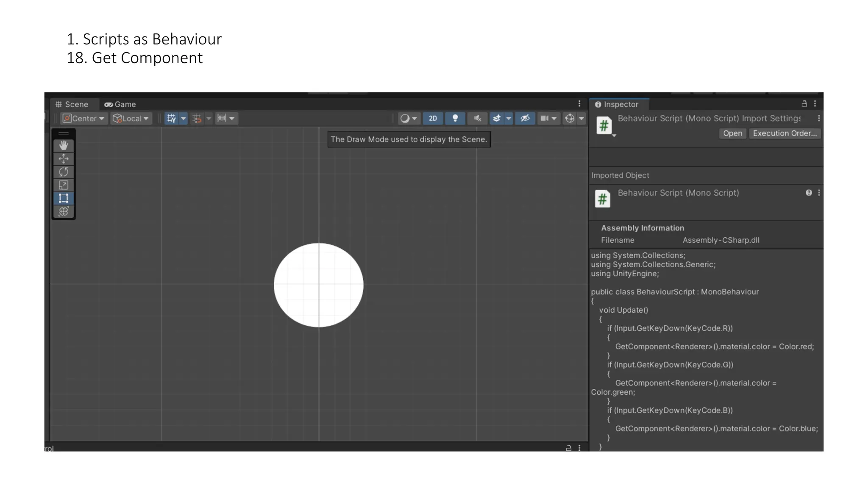Screen dimensions: 868x488
Task: Toggle scene audio mute
Action: 478,119
